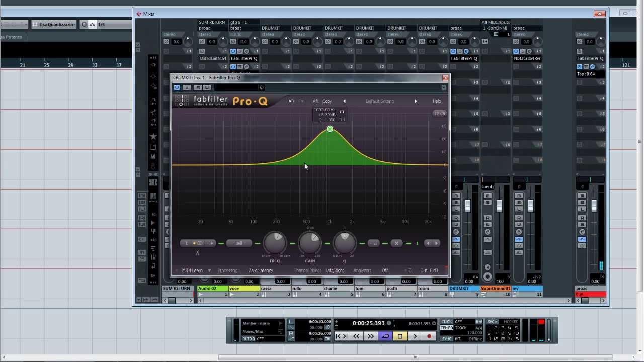
Task: Click MIDI Learn in Pro-Q
Action: [x=192, y=270]
